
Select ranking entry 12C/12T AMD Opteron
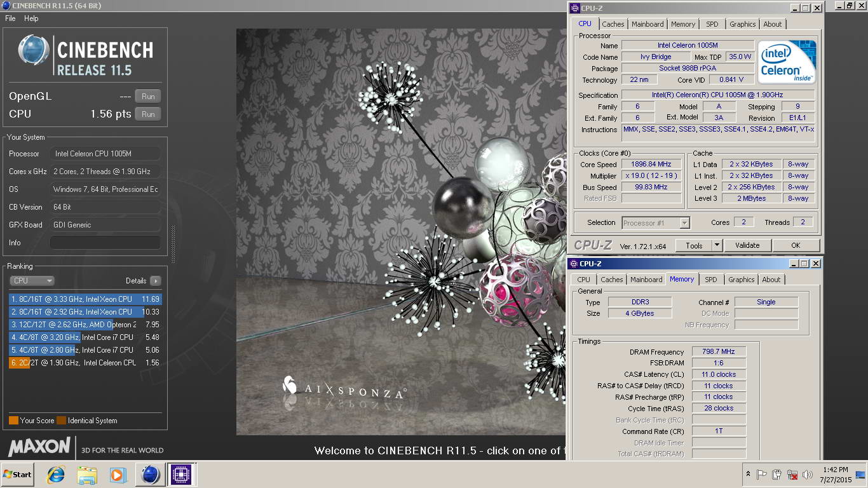(x=85, y=325)
